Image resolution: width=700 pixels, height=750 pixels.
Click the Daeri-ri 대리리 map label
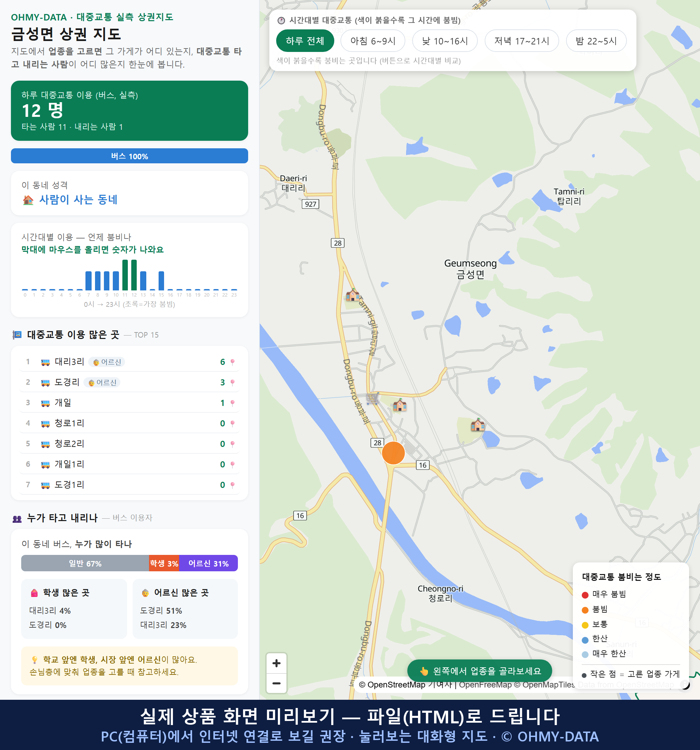click(293, 183)
